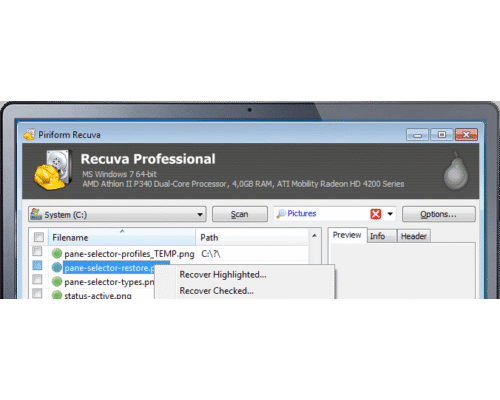The image size is (500, 400).
Task: Choose Recover Highlighted... from context menu
Action: pyautogui.click(x=223, y=275)
